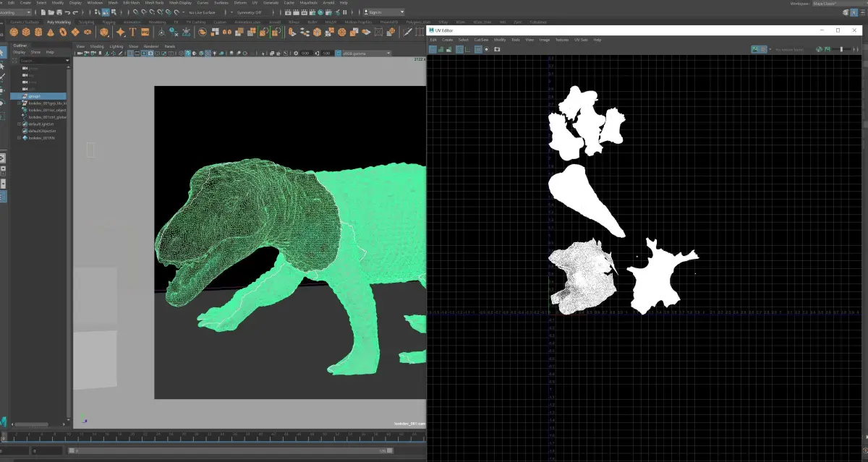
Task: Toggle viewport smooth shade all icon
Action: 187,54
